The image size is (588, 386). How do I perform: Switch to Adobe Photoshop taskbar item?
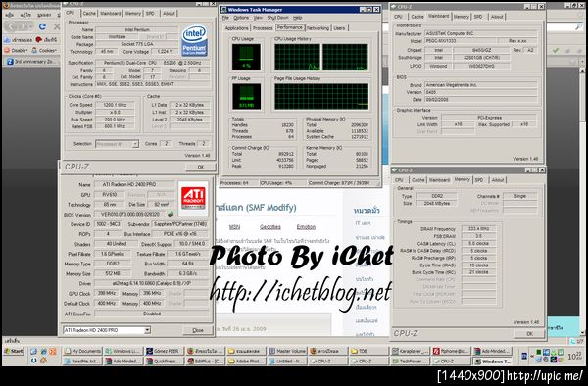(x=246, y=362)
